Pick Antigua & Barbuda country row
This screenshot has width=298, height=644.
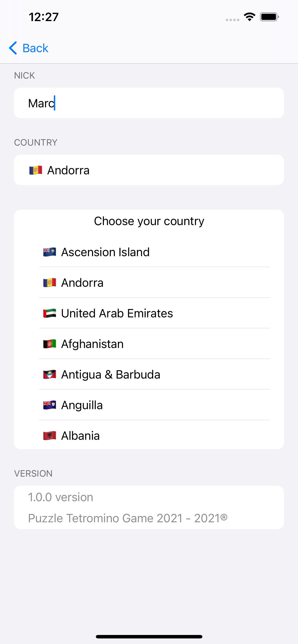(155, 374)
